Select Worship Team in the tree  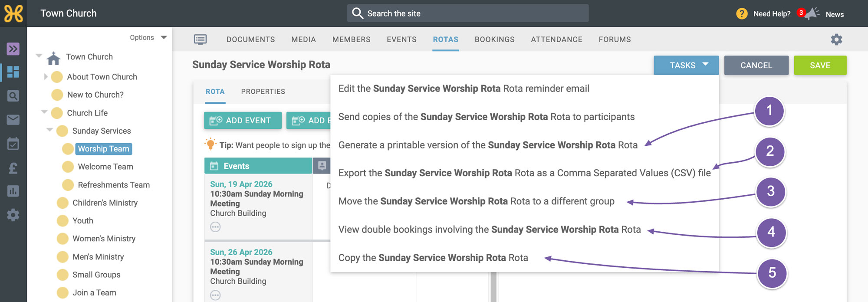[x=103, y=149]
